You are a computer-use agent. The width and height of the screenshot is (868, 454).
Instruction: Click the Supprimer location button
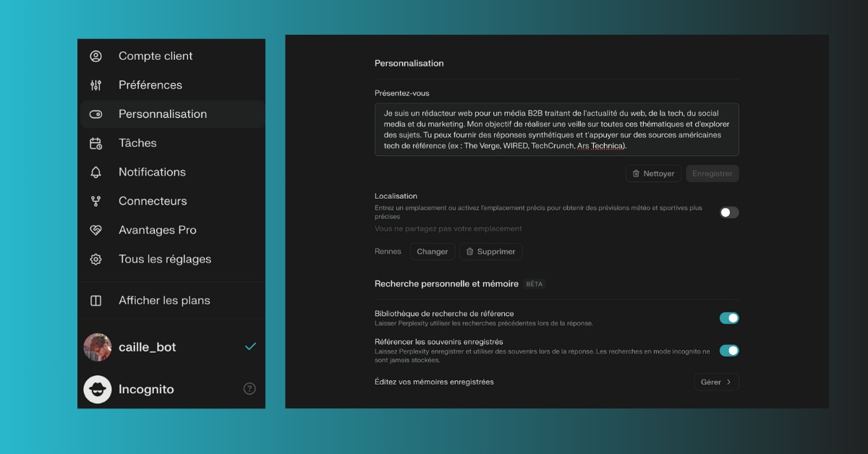(x=491, y=252)
